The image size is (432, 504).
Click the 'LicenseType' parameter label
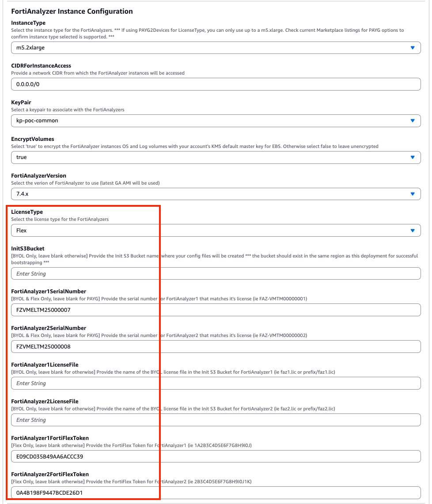(x=27, y=212)
